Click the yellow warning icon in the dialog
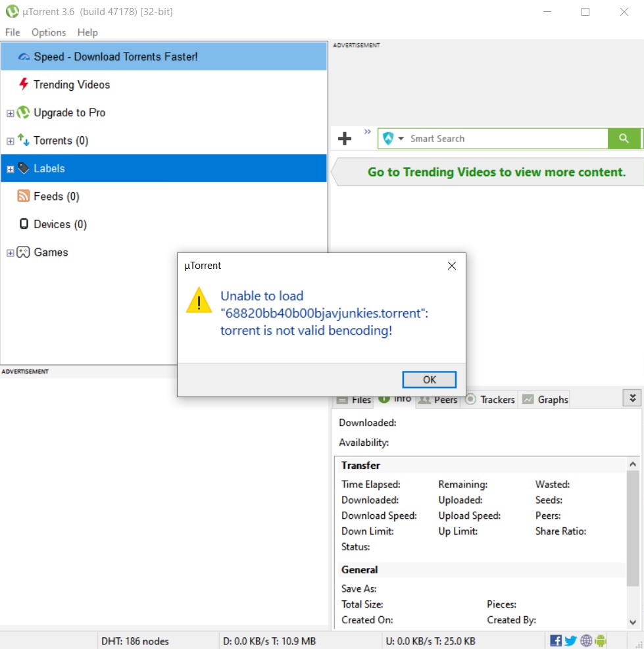 [x=199, y=300]
